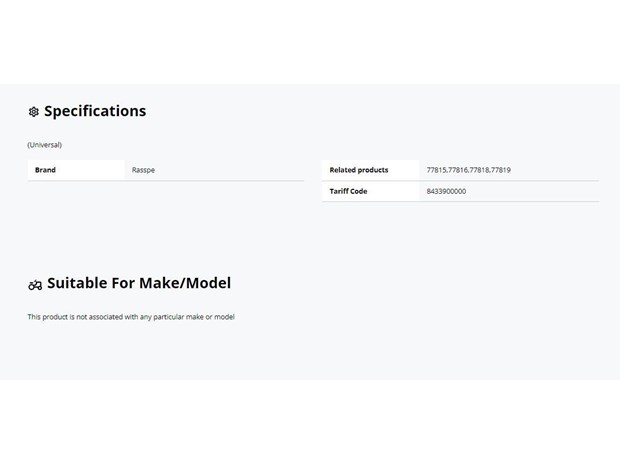Screen dimensions: 620x465
Task: Click the word Specifications in the heading
Action: click(x=95, y=111)
